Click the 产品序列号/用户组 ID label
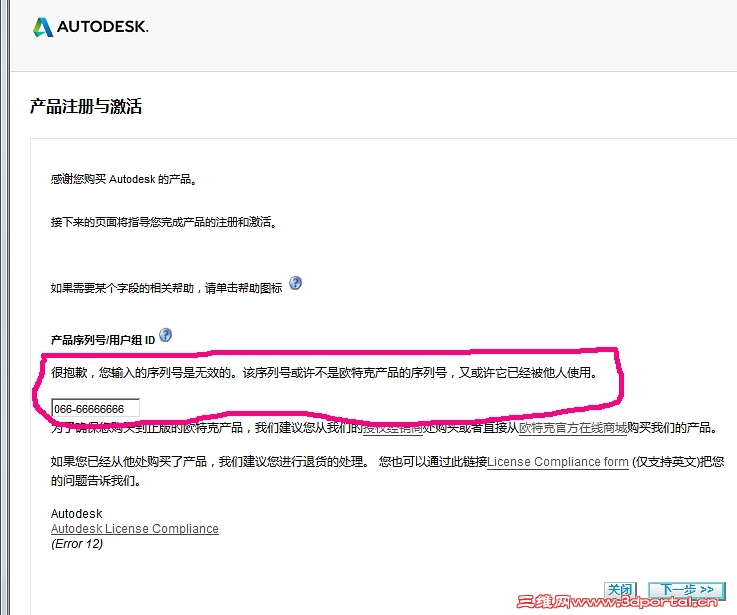The height and width of the screenshot is (615, 737). coord(103,339)
